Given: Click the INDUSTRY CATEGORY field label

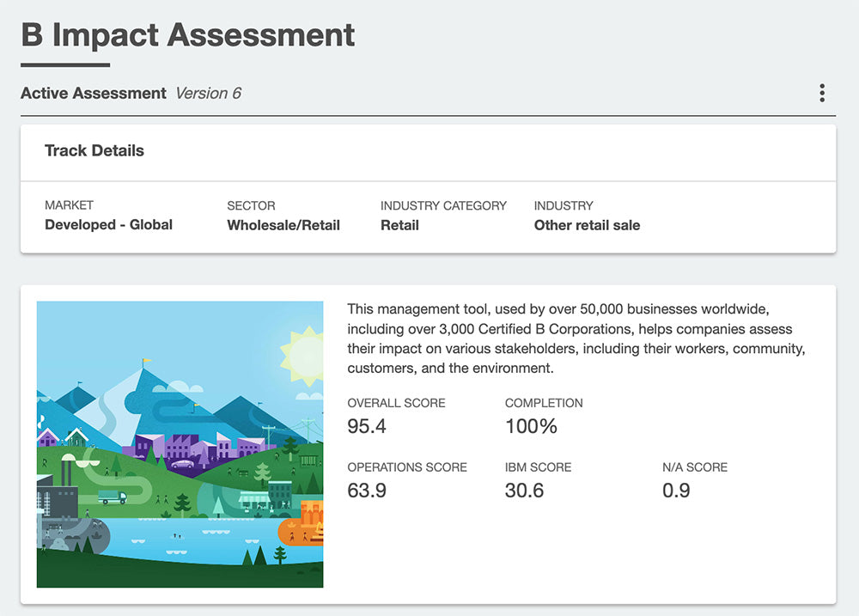Looking at the screenshot, I should 443,205.
